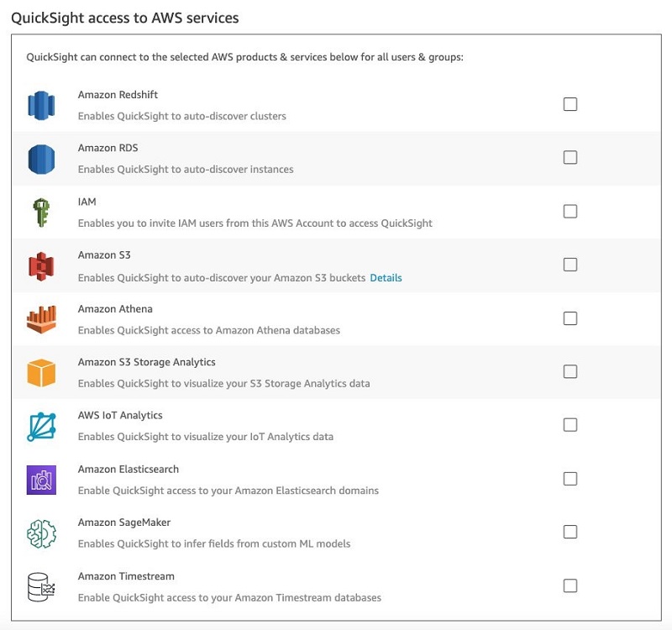Click the Amazon Elasticsearch purple icon
This screenshot has width=672, height=630.
click(41, 480)
